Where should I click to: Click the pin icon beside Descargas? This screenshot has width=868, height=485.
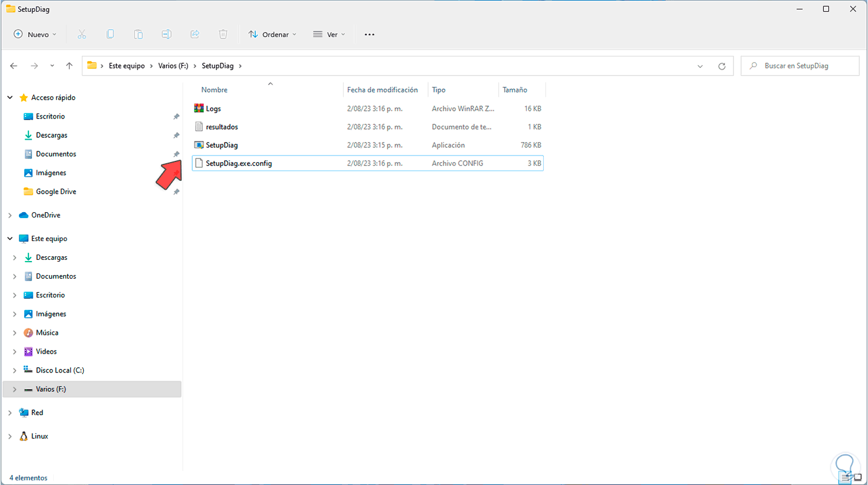click(x=176, y=136)
